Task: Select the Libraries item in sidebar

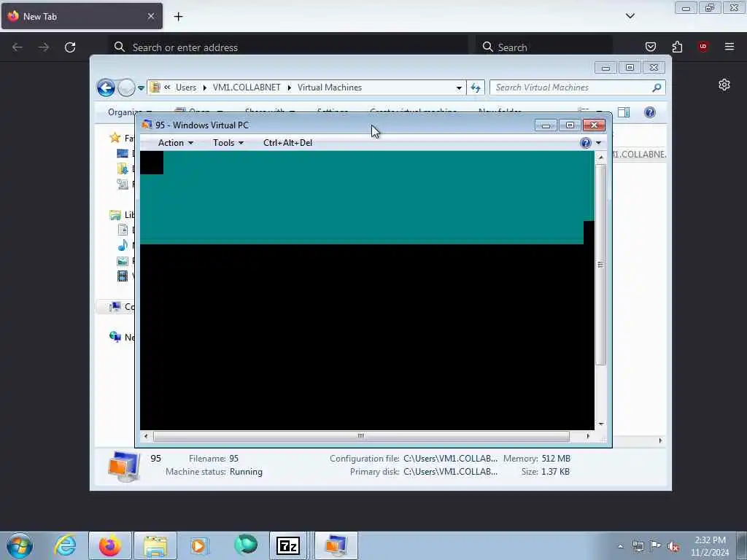Action: [x=122, y=215]
